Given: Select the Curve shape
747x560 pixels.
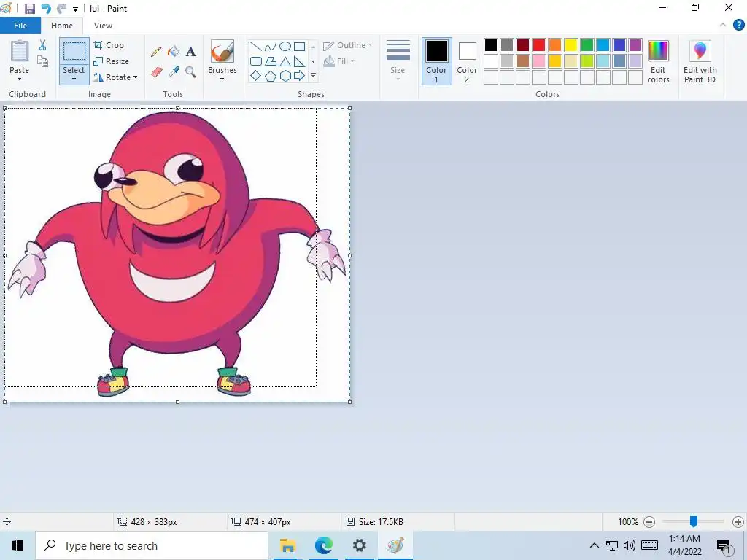Looking at the screenshot, I should (x=271, y=47).
